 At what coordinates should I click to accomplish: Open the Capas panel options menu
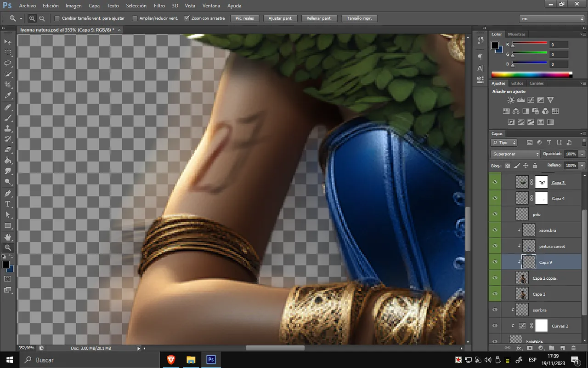(x=583, y=133)
